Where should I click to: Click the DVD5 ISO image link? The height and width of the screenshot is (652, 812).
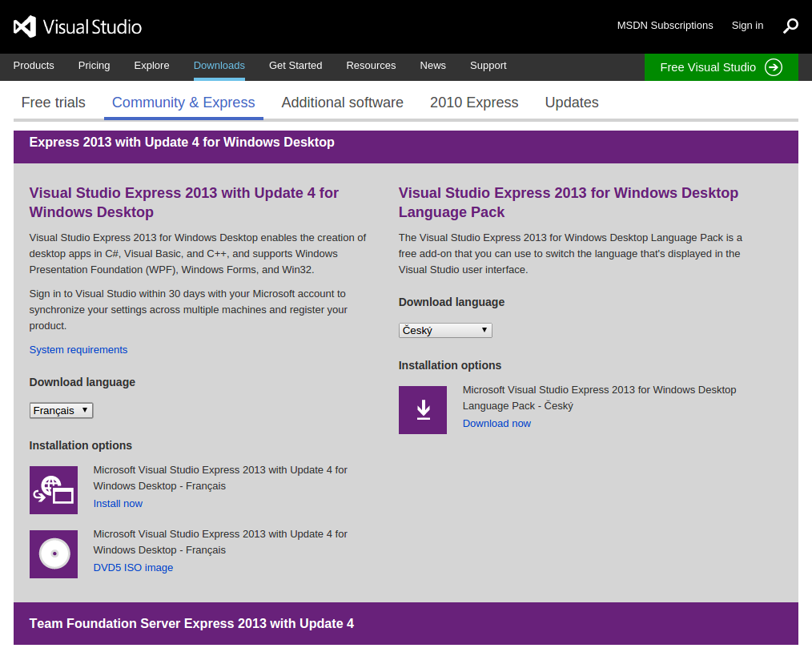pyautogui.click(x=133, y=568)
